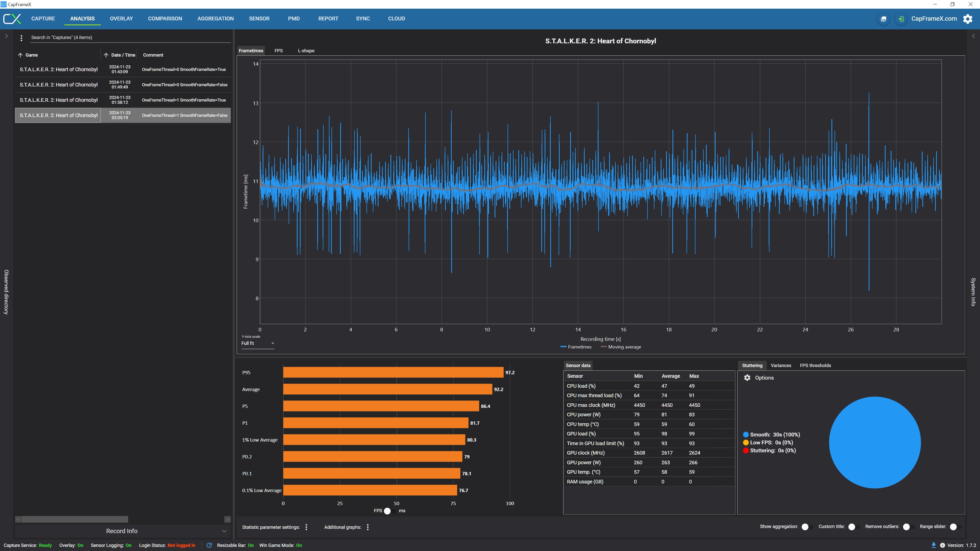Click the login icon beside CapFrameX.com
The height and width of the screenshot is (551, 980).
[901, 19]
